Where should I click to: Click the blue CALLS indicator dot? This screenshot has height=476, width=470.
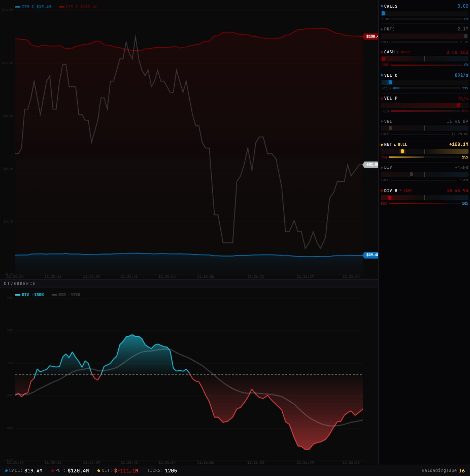coord(382,6)
